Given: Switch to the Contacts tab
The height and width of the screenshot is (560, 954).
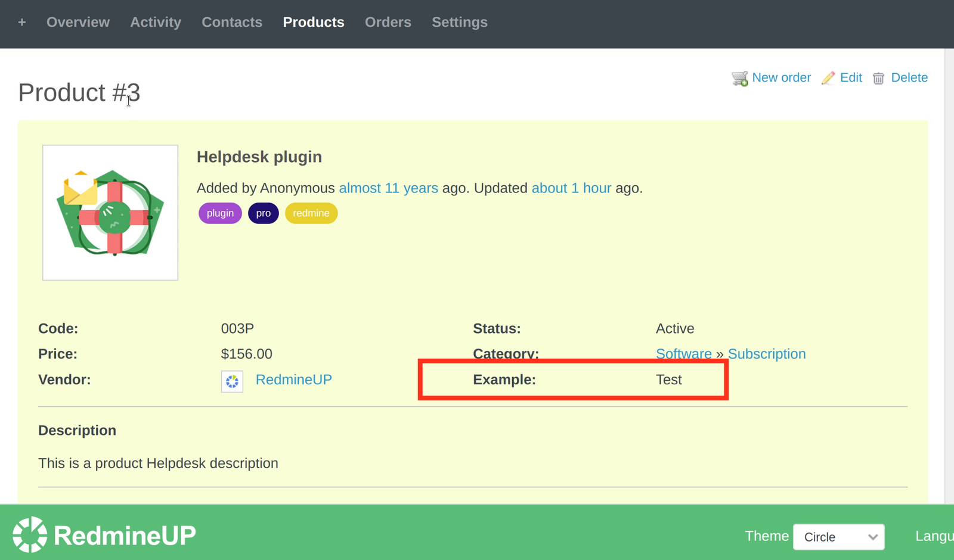Looking at the screenshot, I should [x=232, y=22].
